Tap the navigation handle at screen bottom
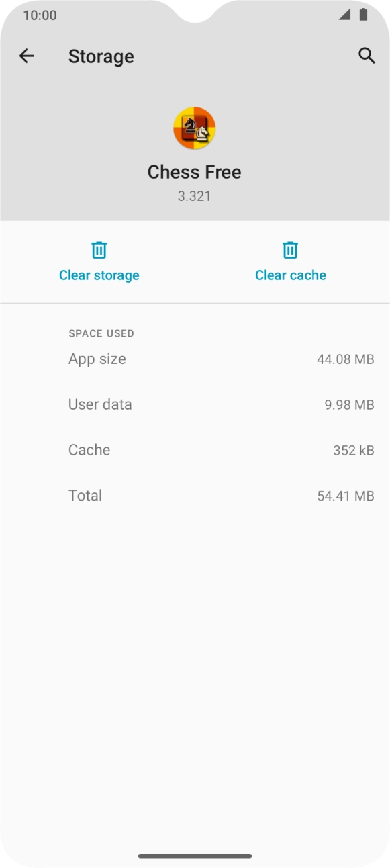Viewport: 390px width, 868px height. [x=195, y=856]
